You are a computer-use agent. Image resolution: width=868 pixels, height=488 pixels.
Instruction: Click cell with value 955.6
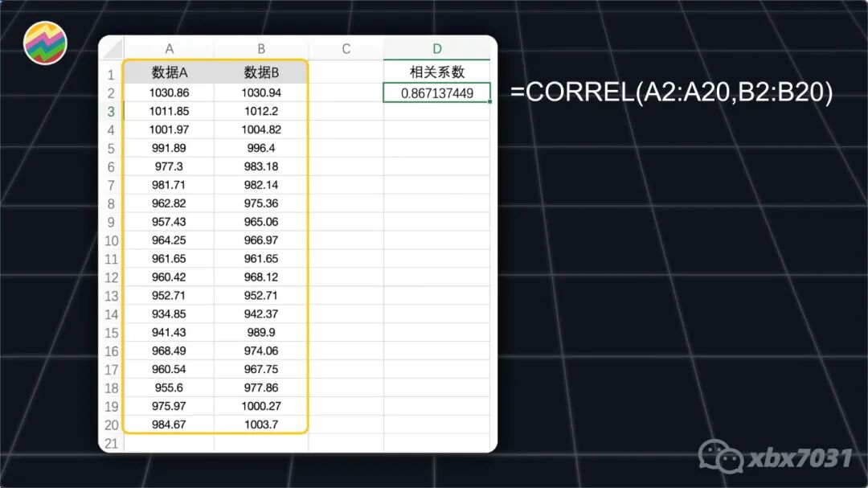pos(169,388)
